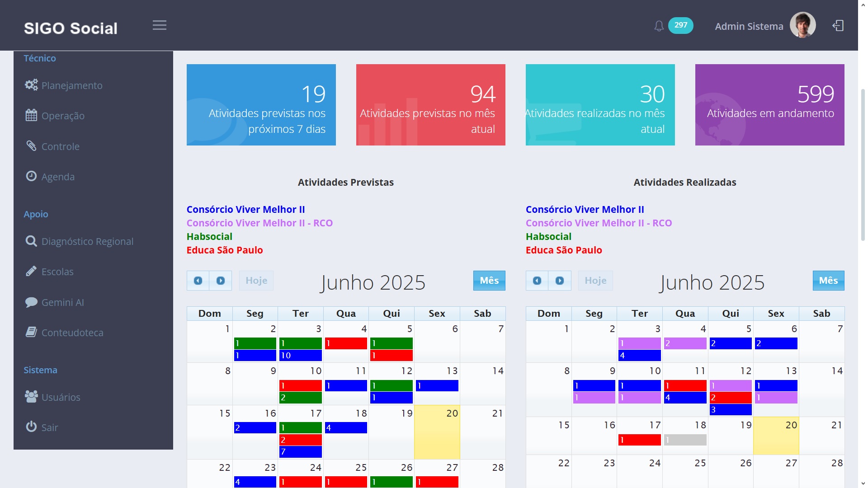Viewport: 868px width, 488px height.
Task: Open Conteudoteca in the sidebar
Action: [x=72, y=333]
